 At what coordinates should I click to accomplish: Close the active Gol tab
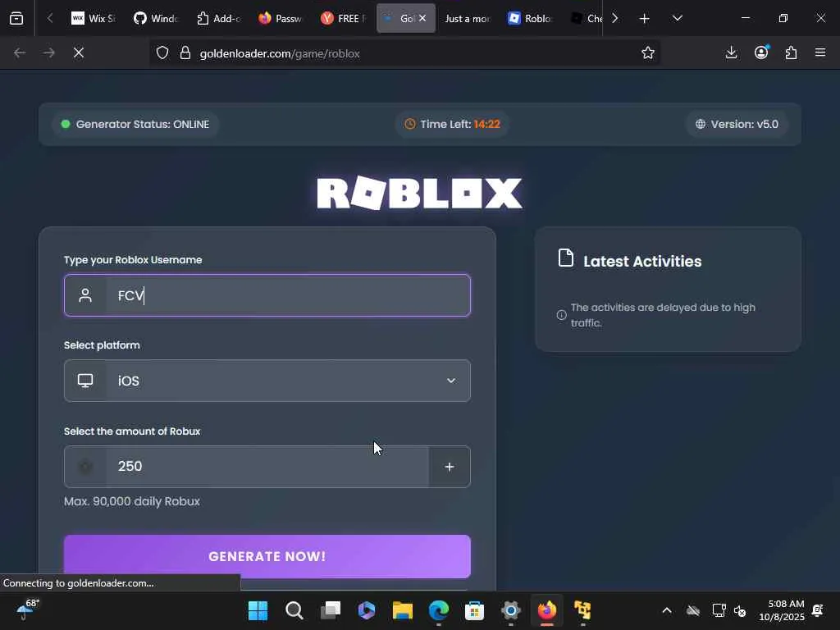(x=422, y=18)
